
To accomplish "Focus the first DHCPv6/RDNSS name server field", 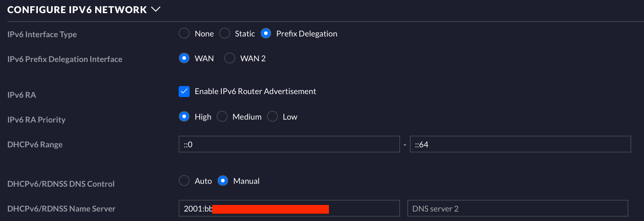I will tap(289, 209).
